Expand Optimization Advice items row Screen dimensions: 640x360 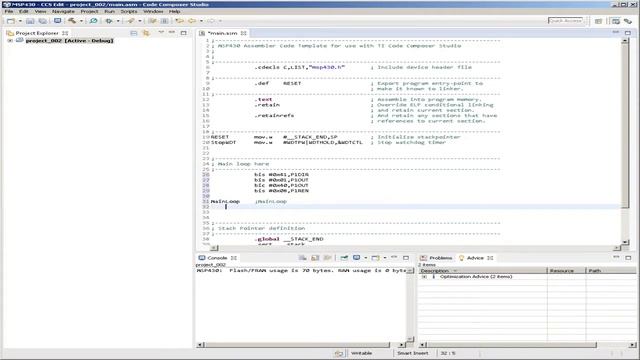point(424,276)
